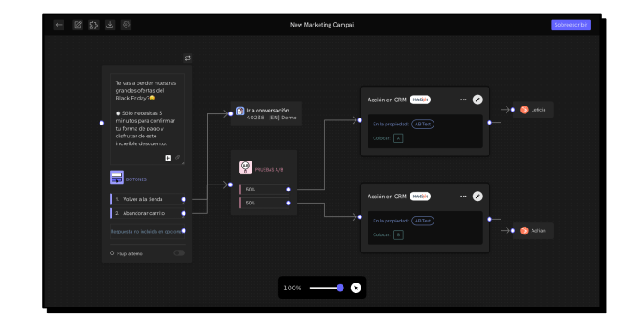
Task: Click the second 50% split field
Action: (264, 203)
